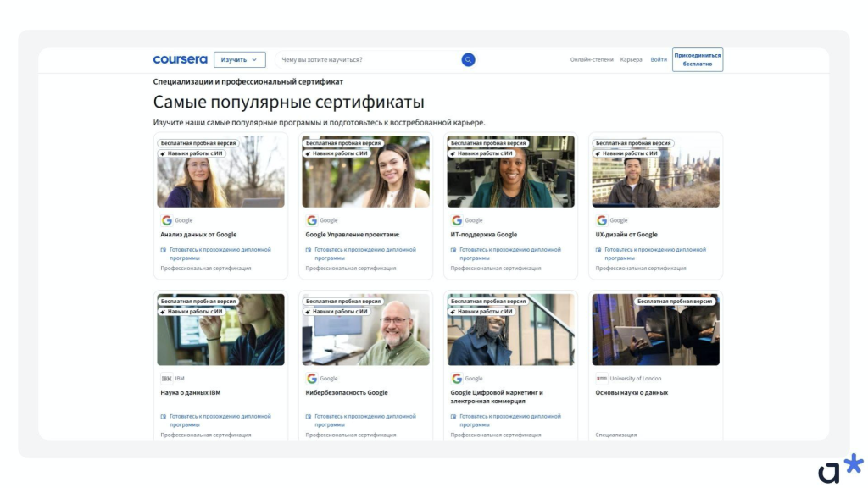868x488 pixels.
Task: Click 'Навыки работы с ИИ' badge on IBM card
Action: pos(192,312)
